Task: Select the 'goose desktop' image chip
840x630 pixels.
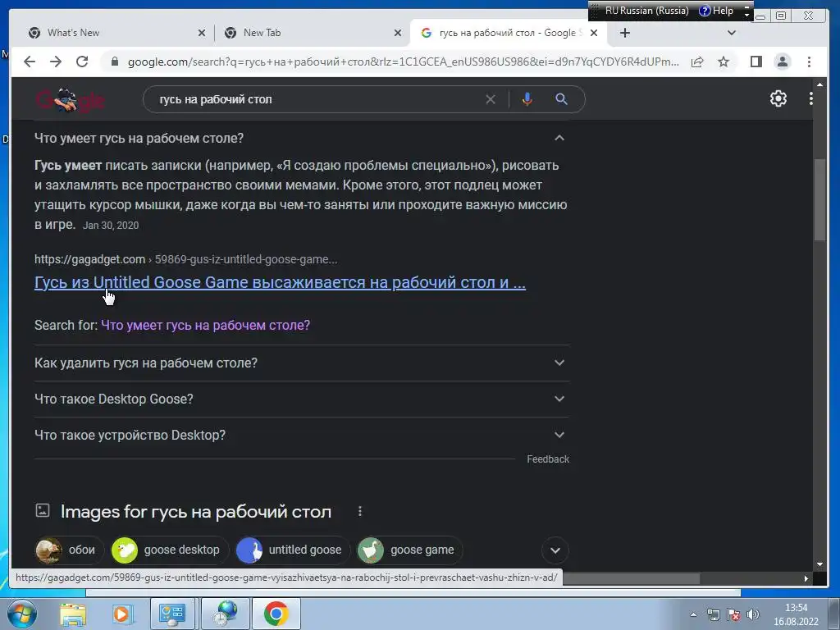Action: 169,550
